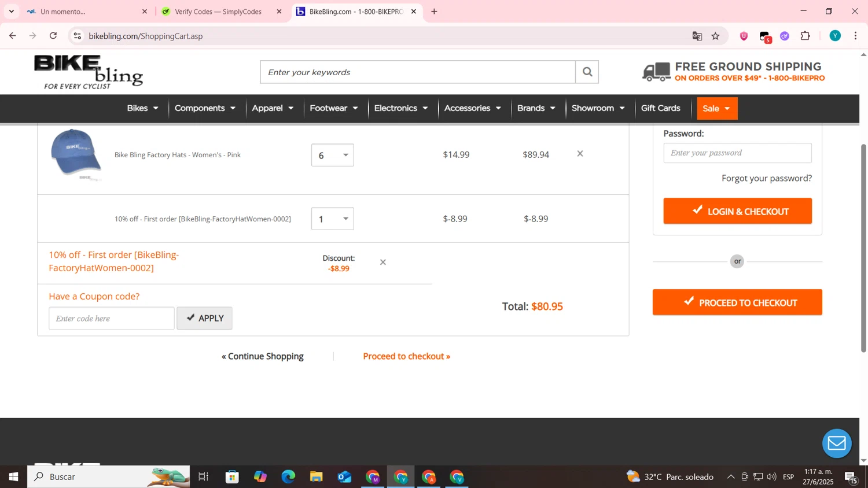Viewport: 868px width, 488px height.
Task: Click the free ground shipping truck banner
Action: (x=734, y=72)
